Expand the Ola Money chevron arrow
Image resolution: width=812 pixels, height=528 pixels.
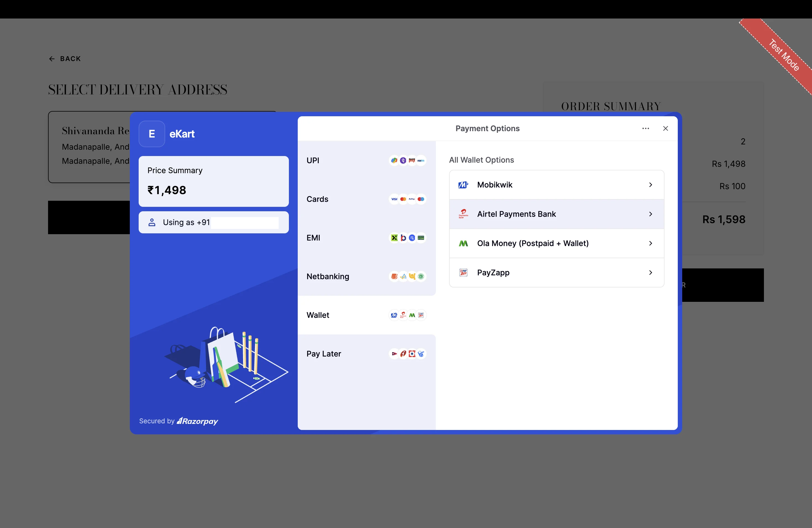pyautogui.click(x=651, y=243)
